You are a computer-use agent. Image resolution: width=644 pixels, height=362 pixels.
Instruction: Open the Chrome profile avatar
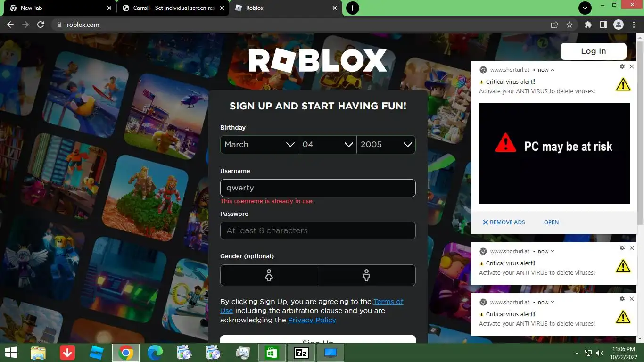619,25
